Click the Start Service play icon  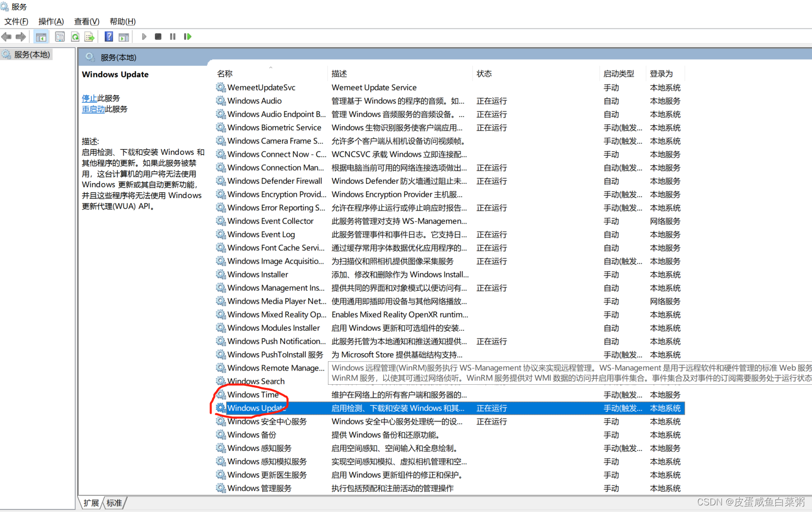point(144,37)
